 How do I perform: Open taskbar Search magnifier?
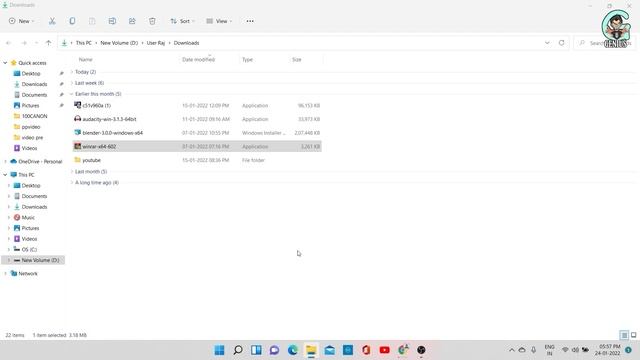[x=238, y=350]
